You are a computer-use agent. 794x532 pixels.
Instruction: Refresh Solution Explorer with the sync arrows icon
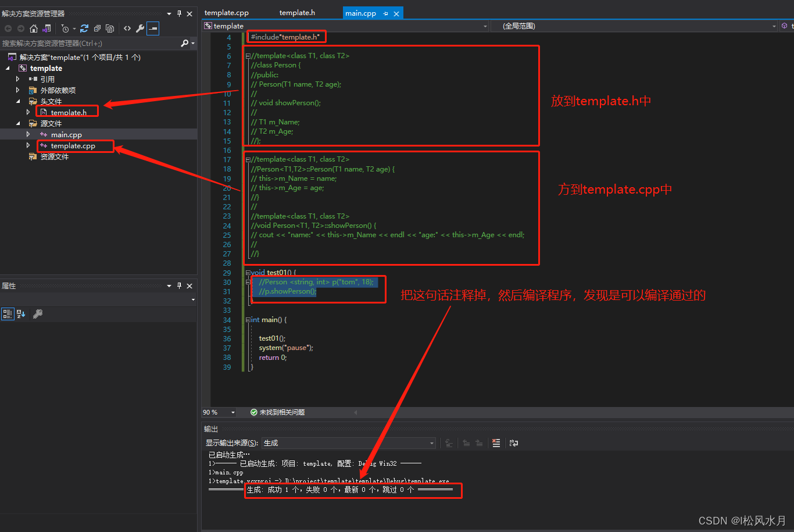pos(84,28)
